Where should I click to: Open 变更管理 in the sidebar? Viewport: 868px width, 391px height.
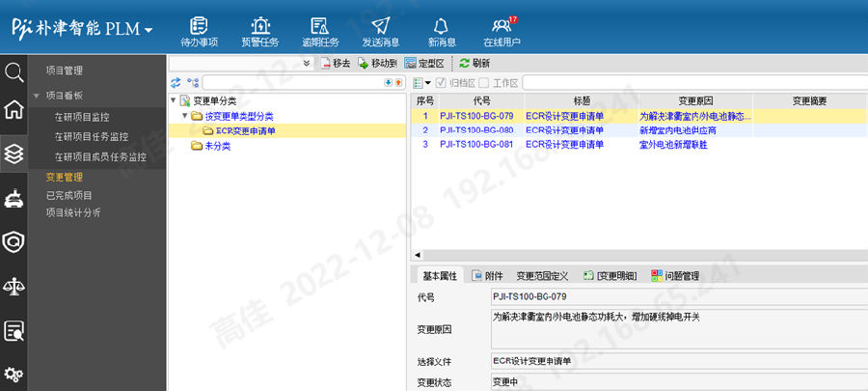65,178
